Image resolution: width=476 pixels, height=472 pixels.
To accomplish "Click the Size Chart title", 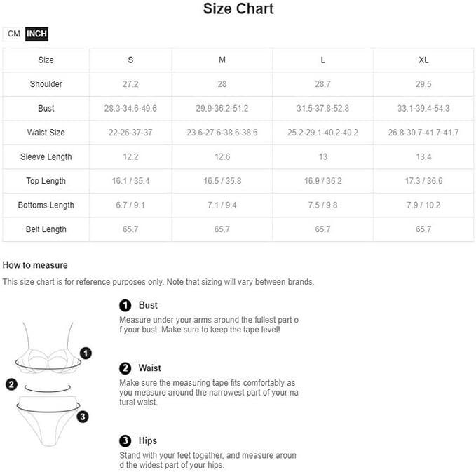I will click(238, 8).
